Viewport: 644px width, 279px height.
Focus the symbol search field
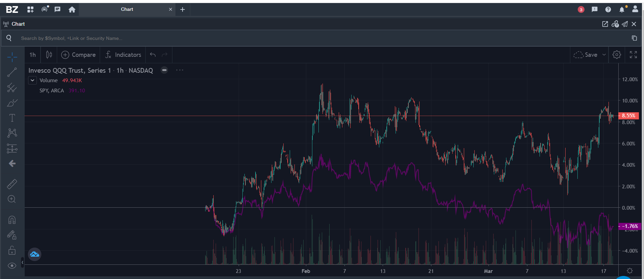tap(321, 38)
